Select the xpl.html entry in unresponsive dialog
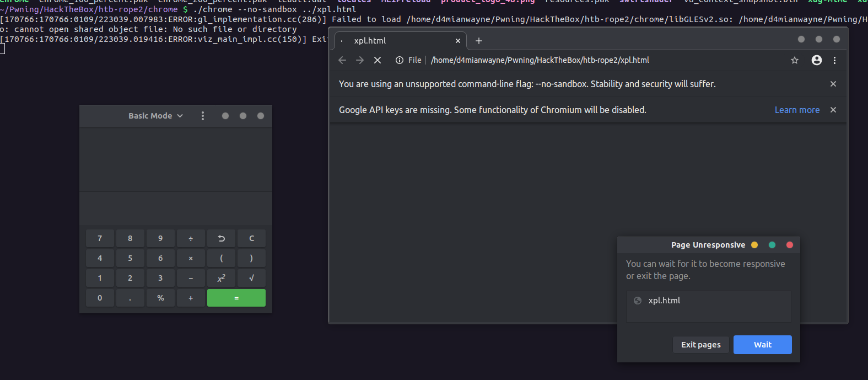Image resolution: width=868 pixels, height=380 pixels. [x=709, y=301]
